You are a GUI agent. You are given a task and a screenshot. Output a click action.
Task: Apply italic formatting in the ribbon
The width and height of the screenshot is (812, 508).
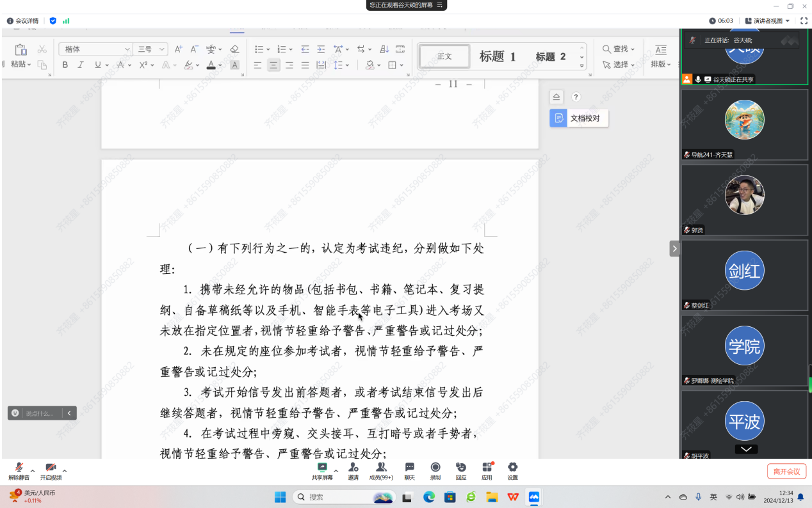point(81,65)
